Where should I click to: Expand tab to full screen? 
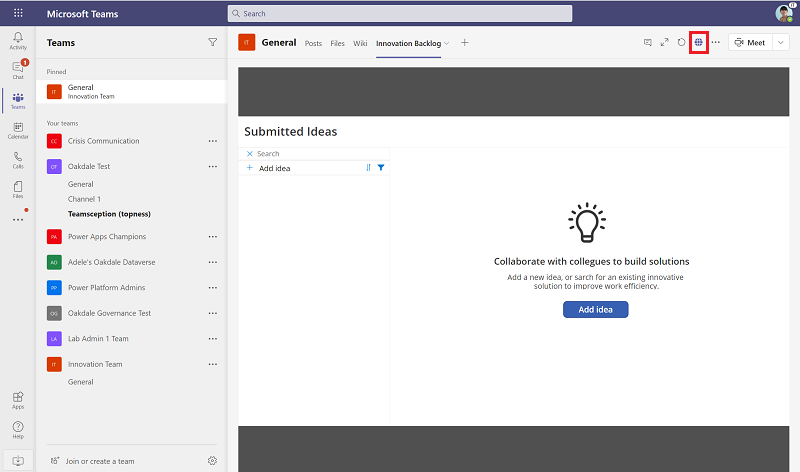664,42
